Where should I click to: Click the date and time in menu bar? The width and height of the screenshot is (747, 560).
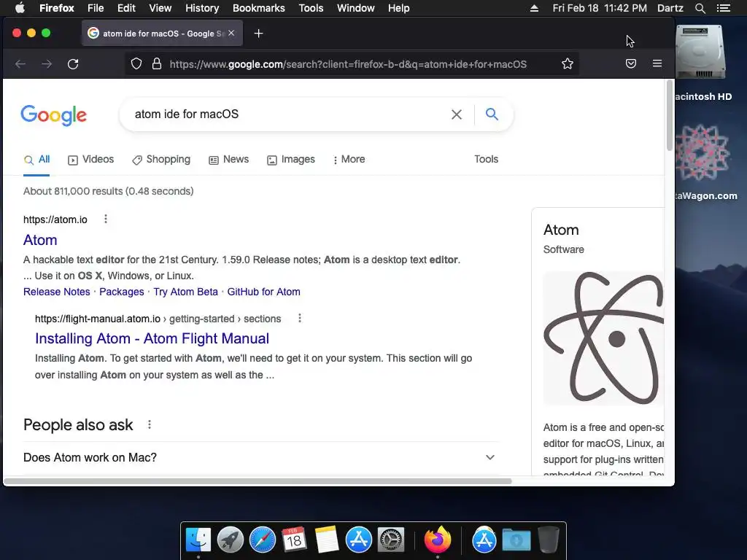click(x=600, y=8)
